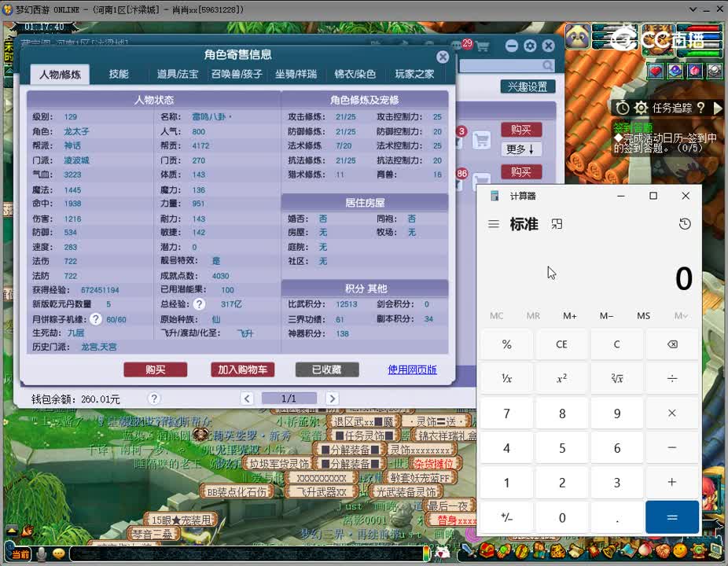Toggle calculator keep-on-top icon

(x=556, y=224)
